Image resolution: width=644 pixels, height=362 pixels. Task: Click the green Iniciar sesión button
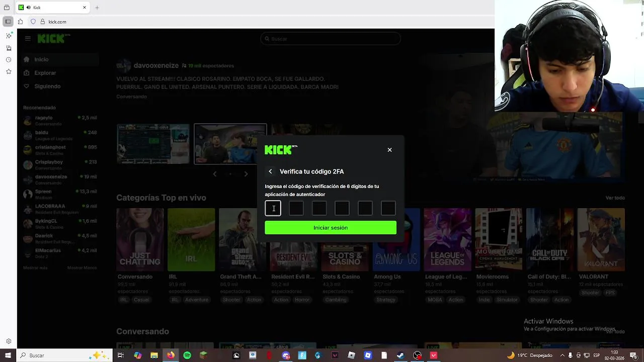pyautogui.click(x=331, y=228)
